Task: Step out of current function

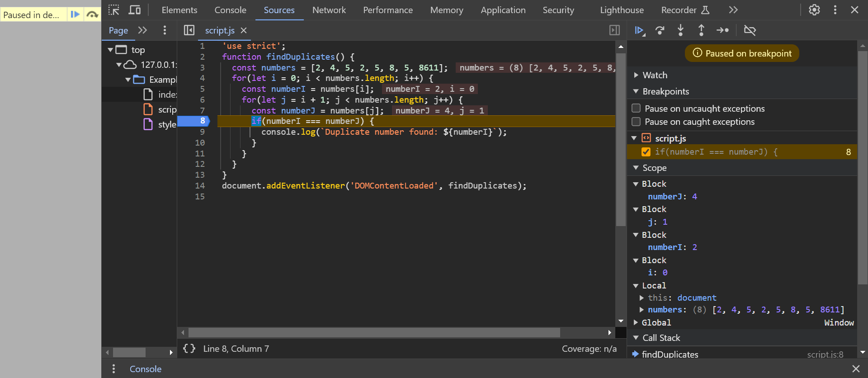Action: pyautogui.click(x=701, y=30)
